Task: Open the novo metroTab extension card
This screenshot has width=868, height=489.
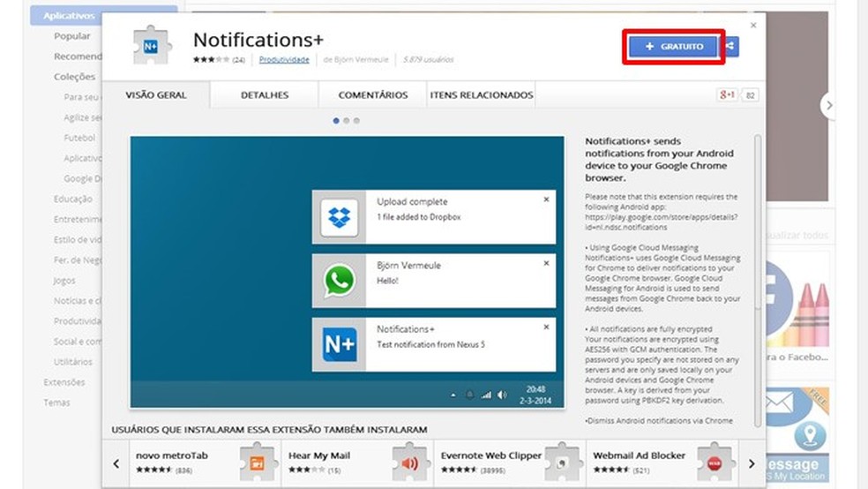Action: click(x=205, y=463)
